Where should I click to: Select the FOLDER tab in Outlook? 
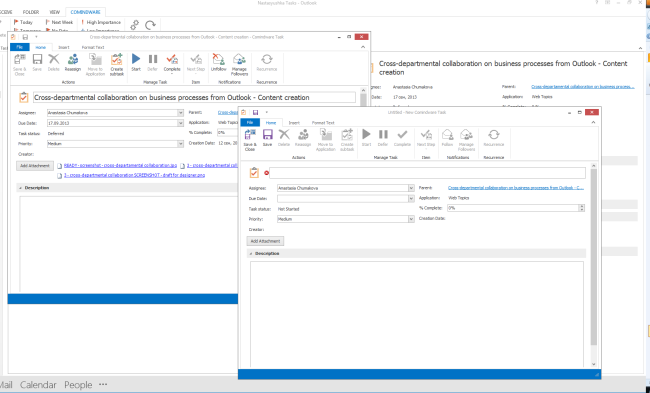point(31,12)
